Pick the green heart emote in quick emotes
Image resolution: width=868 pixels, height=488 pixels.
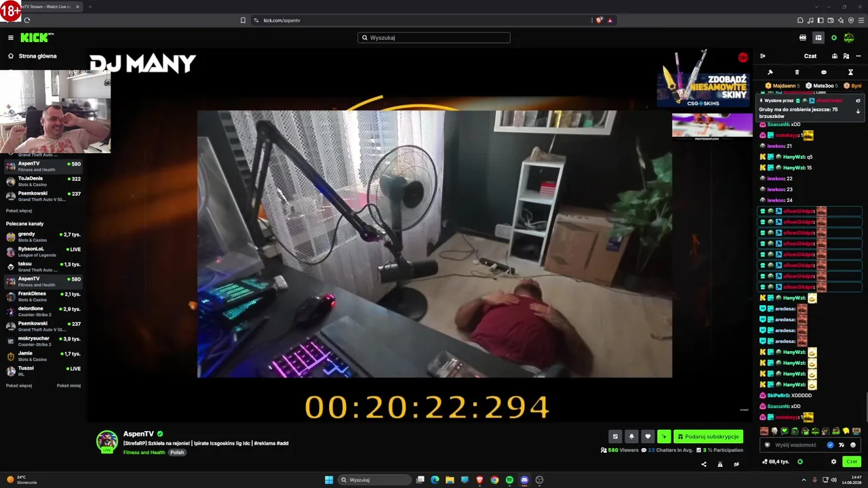coord(785,431)
